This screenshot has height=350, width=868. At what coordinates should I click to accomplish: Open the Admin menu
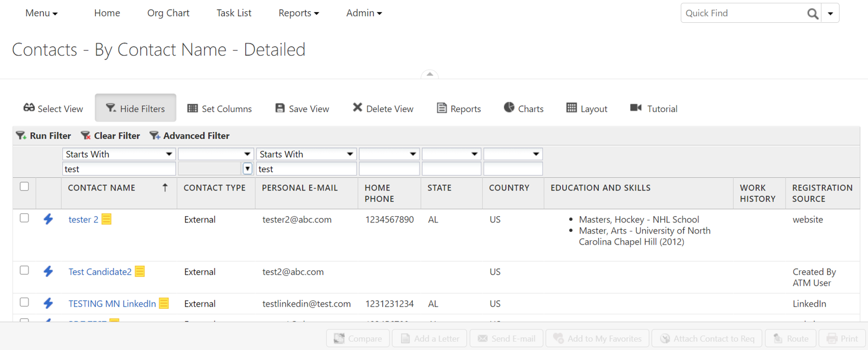click(x=364, y=13)
